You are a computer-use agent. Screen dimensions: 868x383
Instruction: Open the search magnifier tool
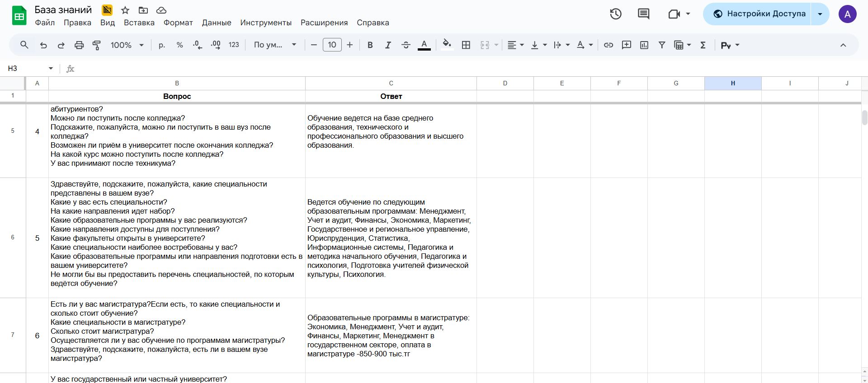click(x=24, y=45)
